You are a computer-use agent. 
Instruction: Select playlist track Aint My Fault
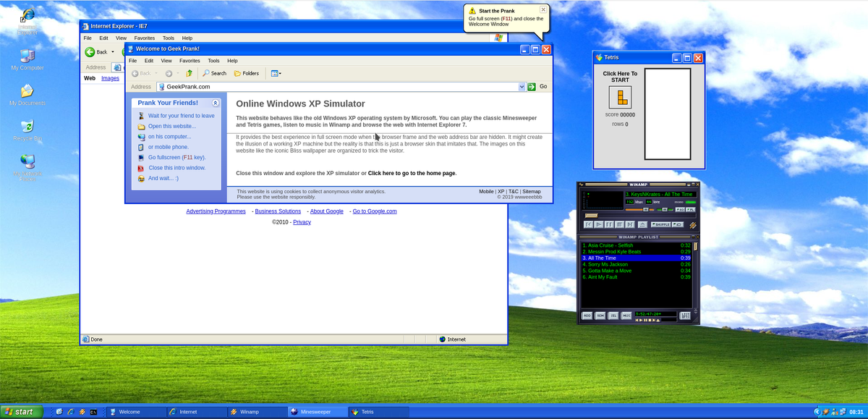(x=637, y=277)
